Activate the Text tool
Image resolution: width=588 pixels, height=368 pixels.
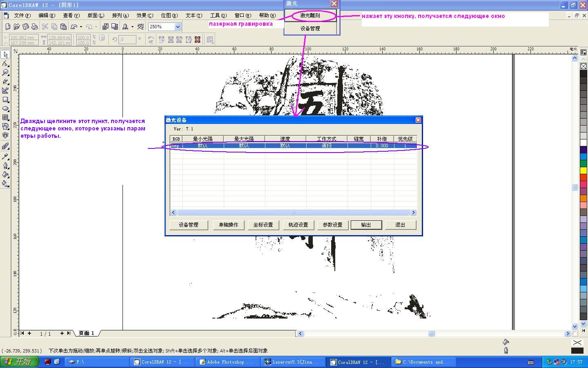5,135
